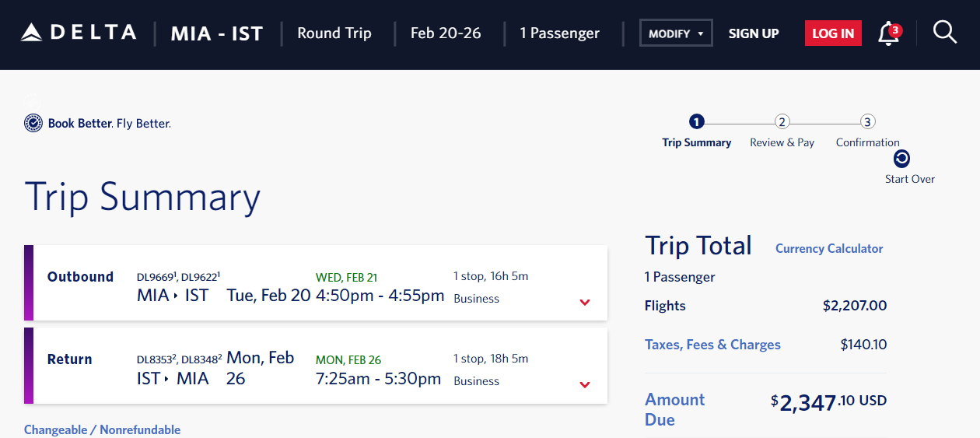
Task: Open the Currency Calculator link
Action: 829,249
